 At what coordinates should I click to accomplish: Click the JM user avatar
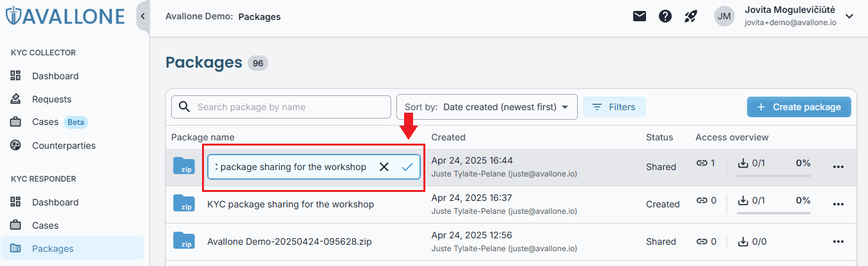pos(725,16)
